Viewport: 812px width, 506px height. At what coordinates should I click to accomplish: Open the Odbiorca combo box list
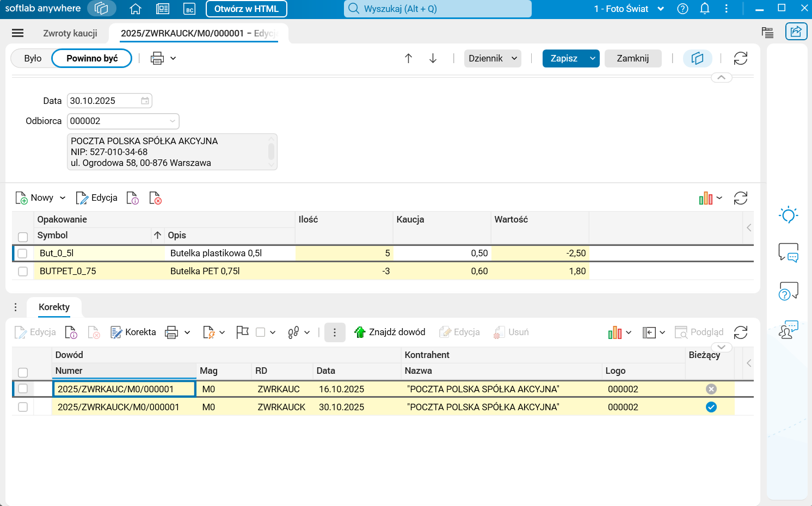click(173, 121)
